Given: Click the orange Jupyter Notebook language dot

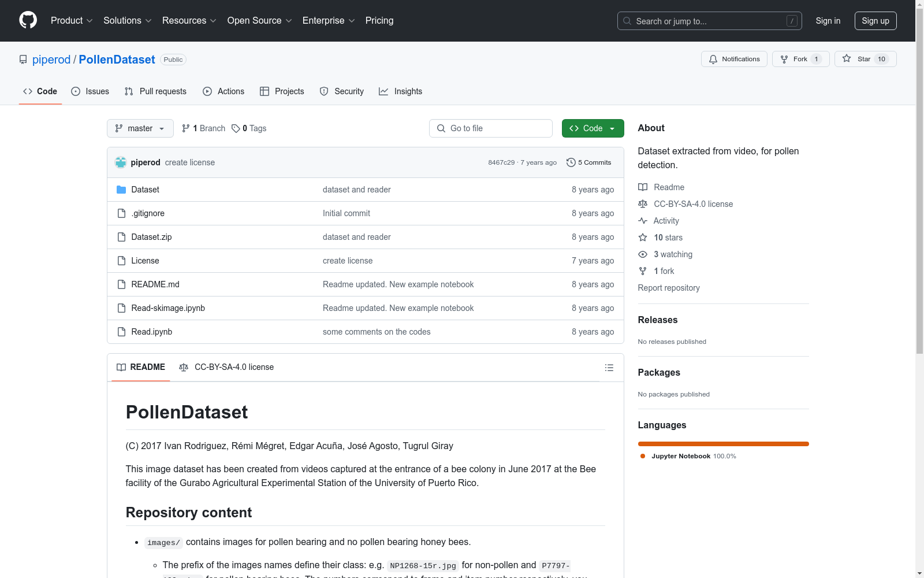Looking at the screenshot, I should coord(643,456).
